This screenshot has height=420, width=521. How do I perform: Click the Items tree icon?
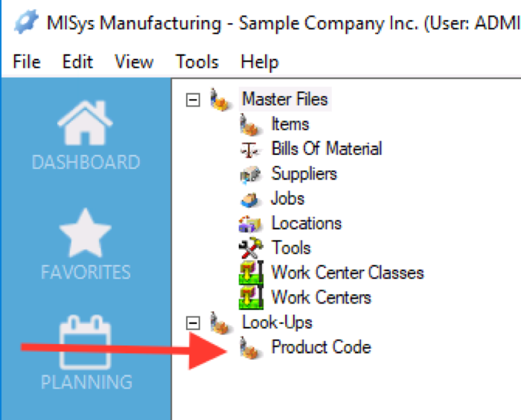(x=250, y=124)
